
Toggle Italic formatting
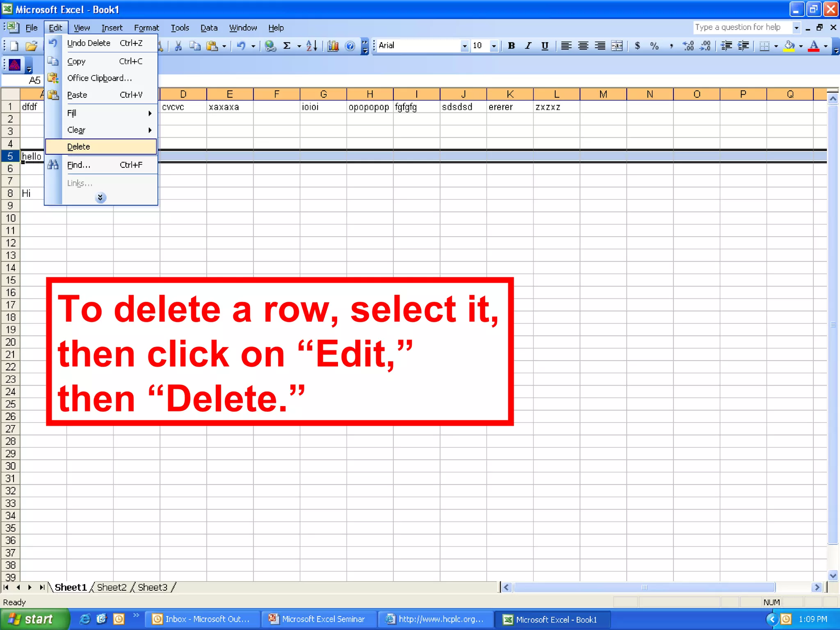tap(528, 46)
